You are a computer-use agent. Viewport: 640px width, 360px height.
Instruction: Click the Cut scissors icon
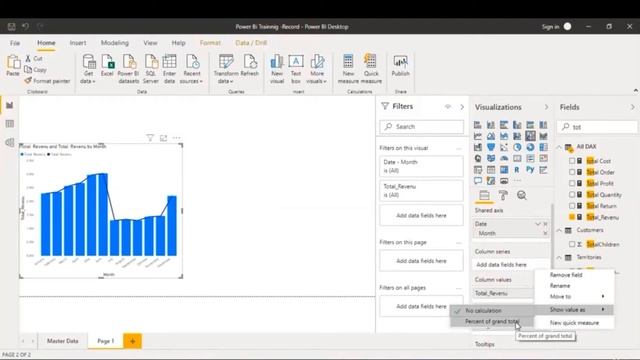pos(28,59)
